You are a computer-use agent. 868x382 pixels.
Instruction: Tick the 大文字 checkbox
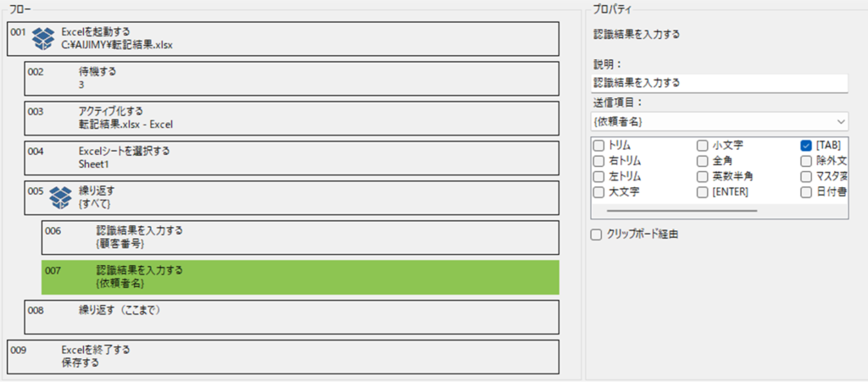(x=599, y=192)
